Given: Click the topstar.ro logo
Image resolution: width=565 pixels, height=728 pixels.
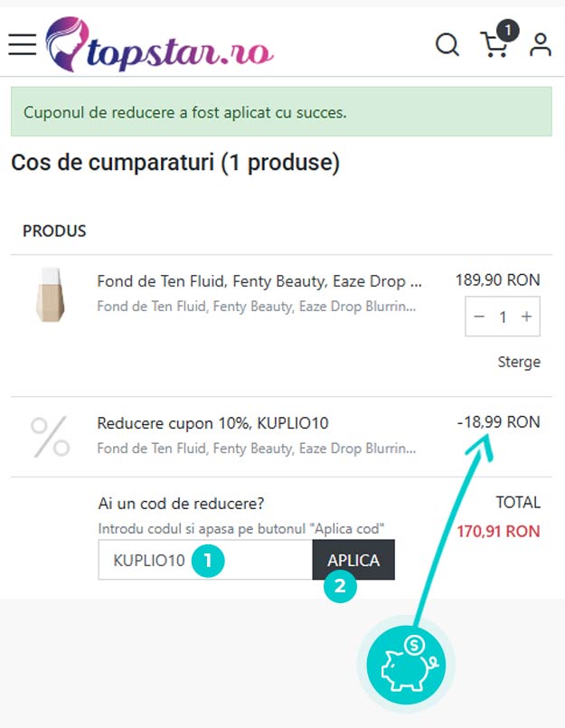Looking at the screenshot, I should coord(159,45).
